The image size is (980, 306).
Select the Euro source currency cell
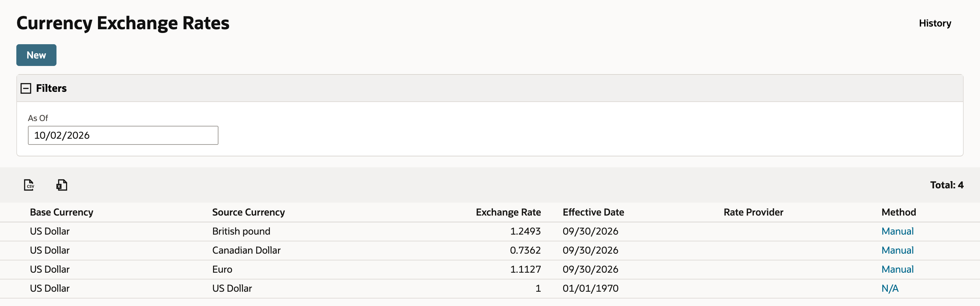click(222, 269)
